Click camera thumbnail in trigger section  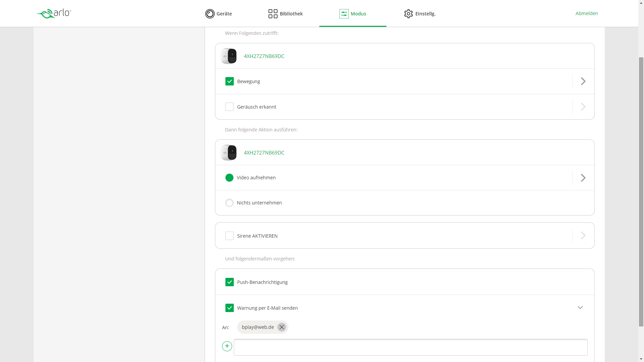229,56
